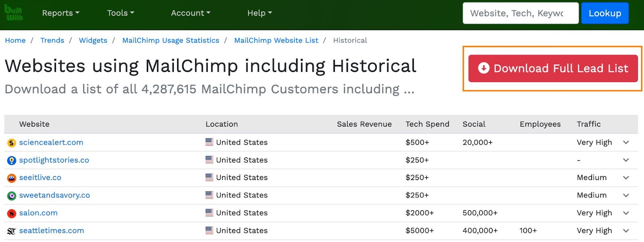Click the Websites using MailChimp heading
644x242 pixels.
tap(211, 66)
